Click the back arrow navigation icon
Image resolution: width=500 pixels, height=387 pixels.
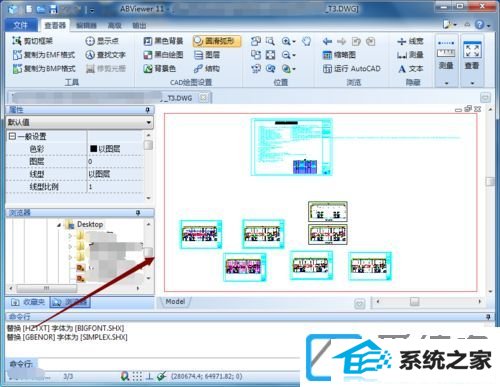(327, 41)
